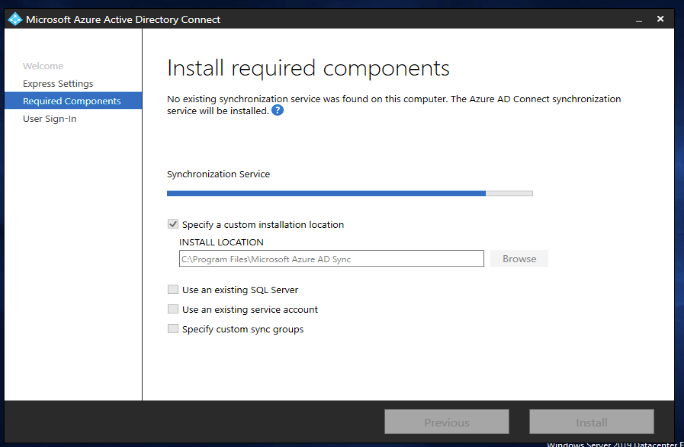Screen dimensions: 684x447
Task: Minimize the Azure AD Connect window
Action: pos(639,20)
